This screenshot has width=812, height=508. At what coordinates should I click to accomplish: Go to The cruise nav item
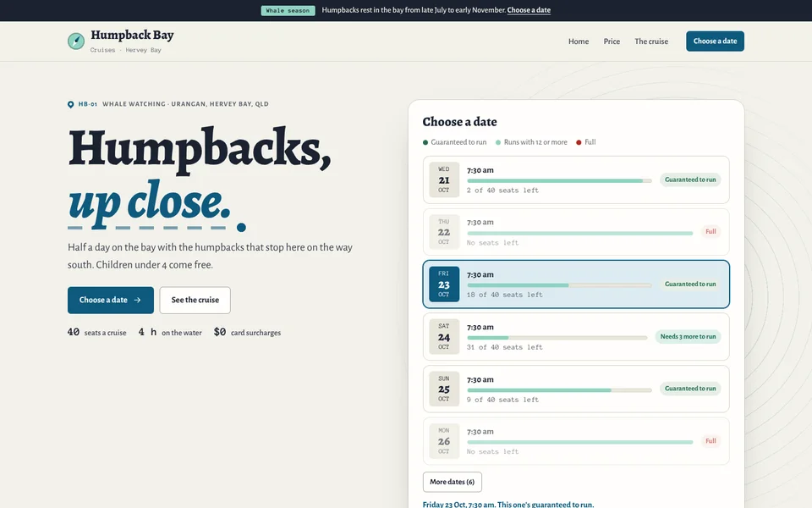tap(651, 41)
